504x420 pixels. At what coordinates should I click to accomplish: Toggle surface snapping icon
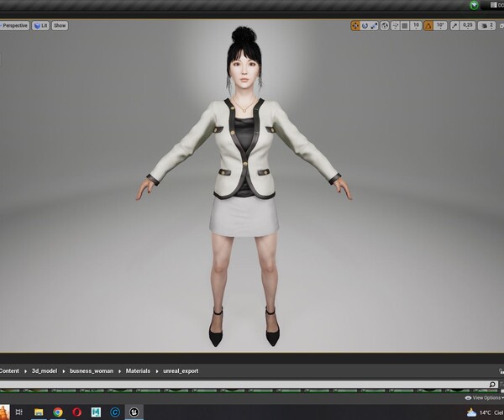pos(396,26)
